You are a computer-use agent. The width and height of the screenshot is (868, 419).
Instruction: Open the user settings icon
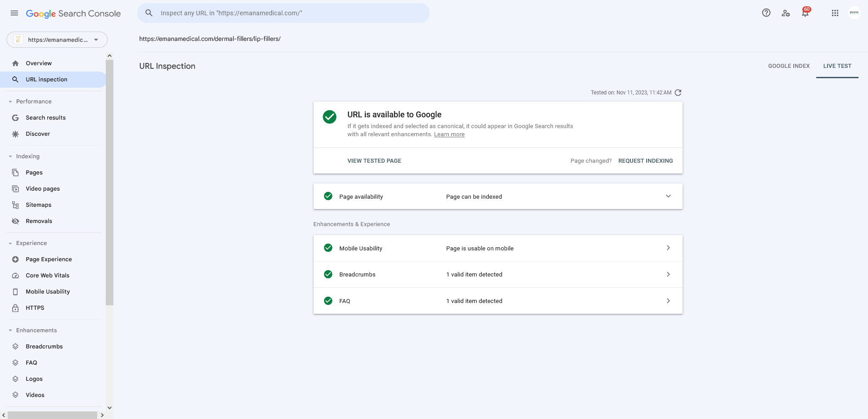click(786, 13)
